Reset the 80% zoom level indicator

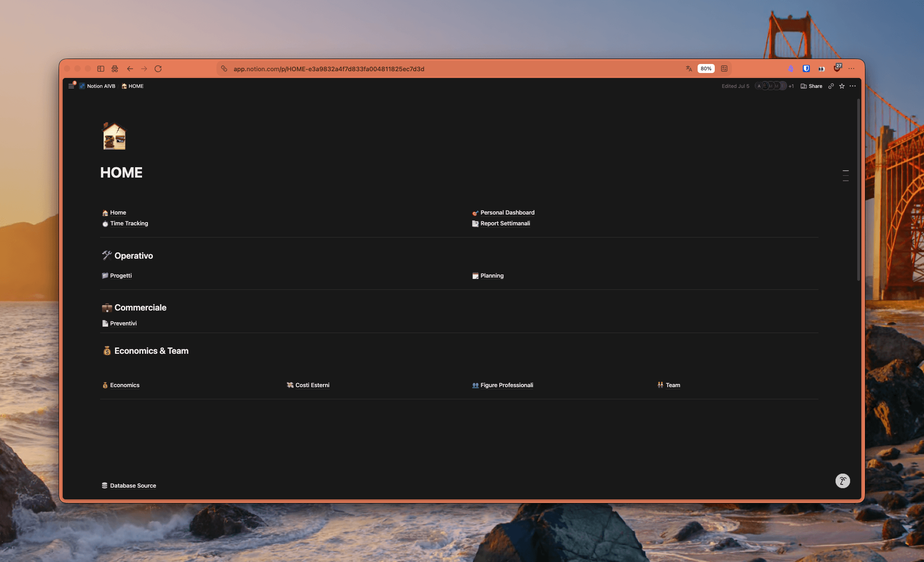pos(706,69)
